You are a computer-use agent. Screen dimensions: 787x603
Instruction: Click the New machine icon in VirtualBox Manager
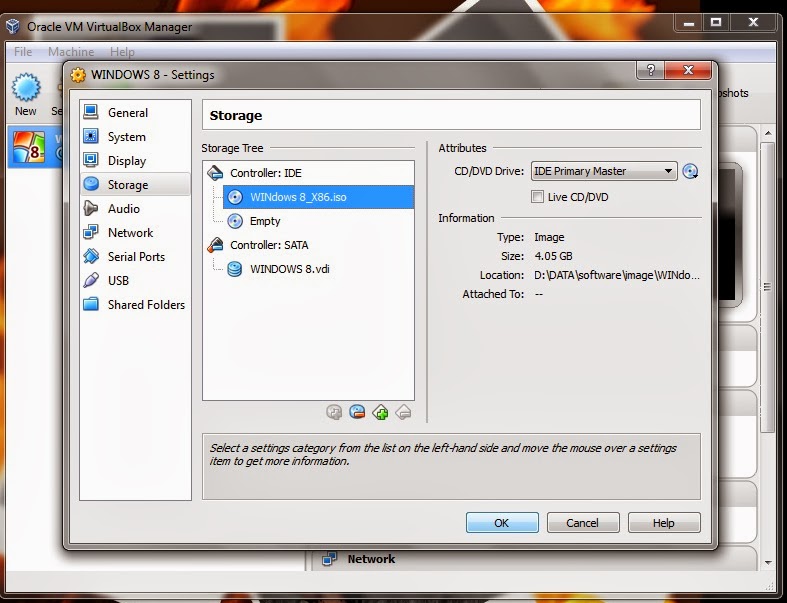[x=26, y=94]
